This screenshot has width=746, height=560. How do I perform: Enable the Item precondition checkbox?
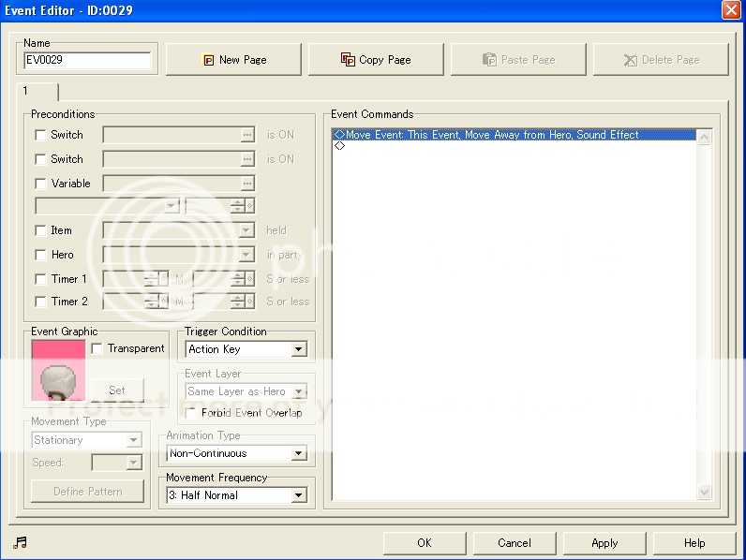pyautogui.click(x=40, y=230)
